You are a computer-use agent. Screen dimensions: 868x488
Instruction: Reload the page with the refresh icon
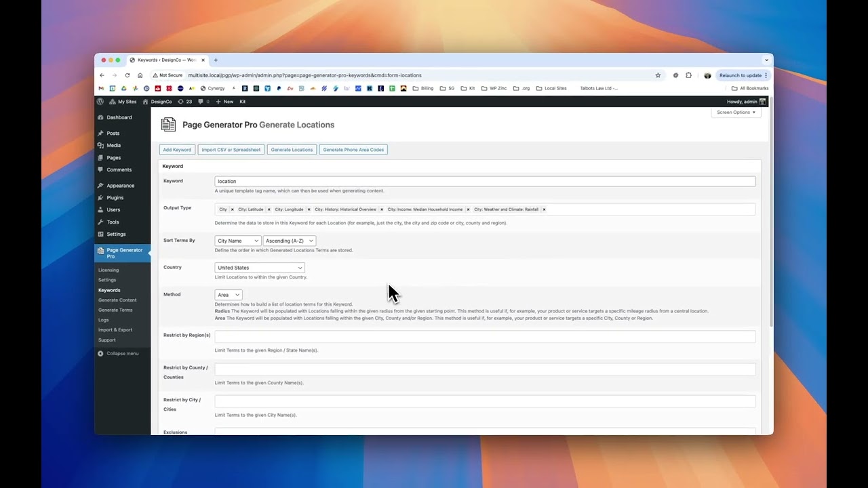pyautogui.click(x=127, y=75)
